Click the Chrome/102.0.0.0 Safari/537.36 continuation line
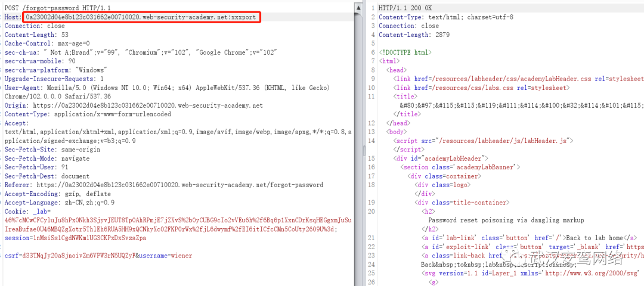 (57, 97)
